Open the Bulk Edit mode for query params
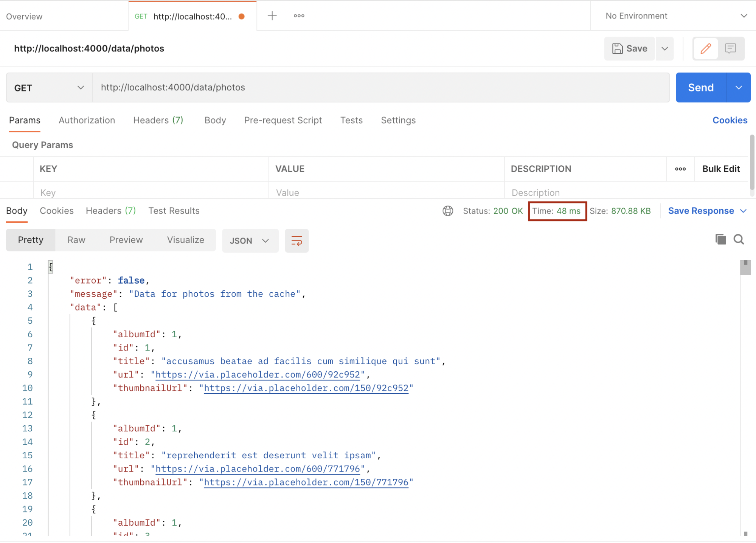 (x=721, y=169)
